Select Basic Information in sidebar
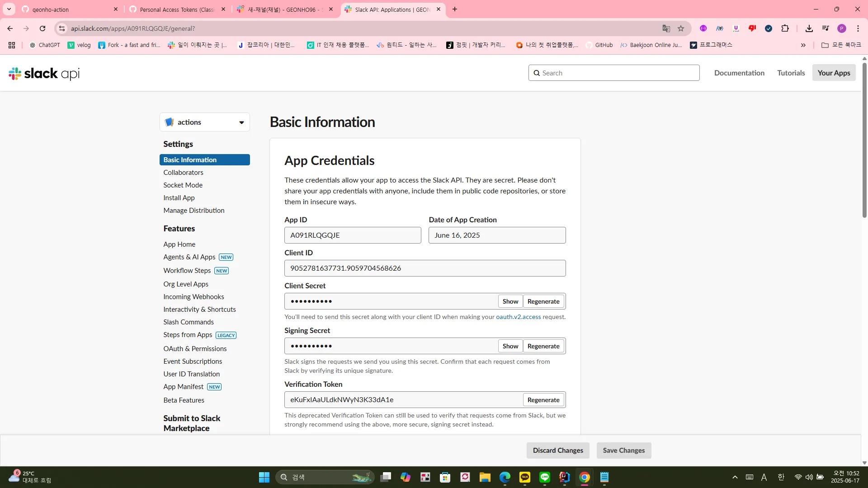 click(205, 160)
